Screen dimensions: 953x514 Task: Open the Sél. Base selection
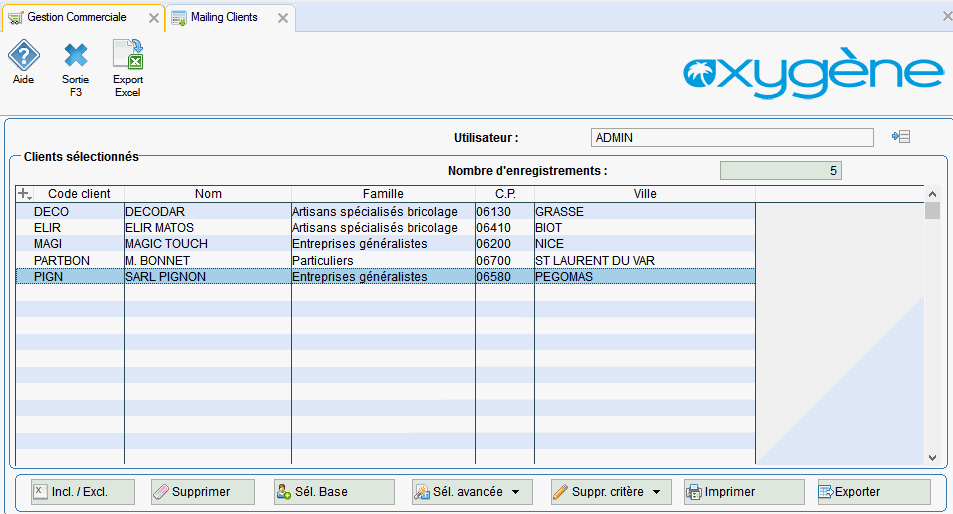point(335,492)
